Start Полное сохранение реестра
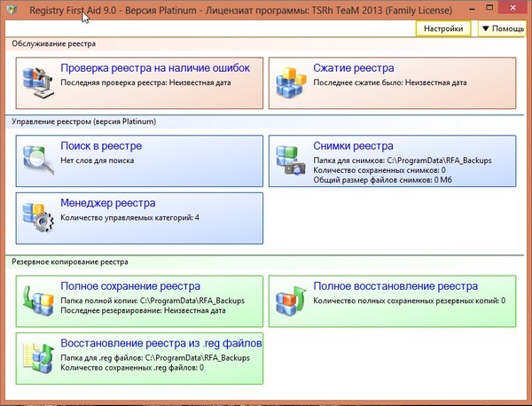 pos(130,286)
